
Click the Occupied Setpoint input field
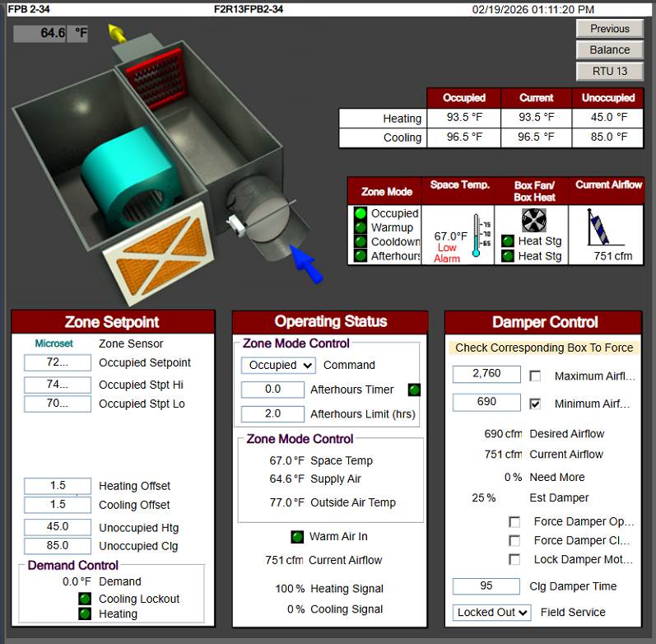[58, 362]
